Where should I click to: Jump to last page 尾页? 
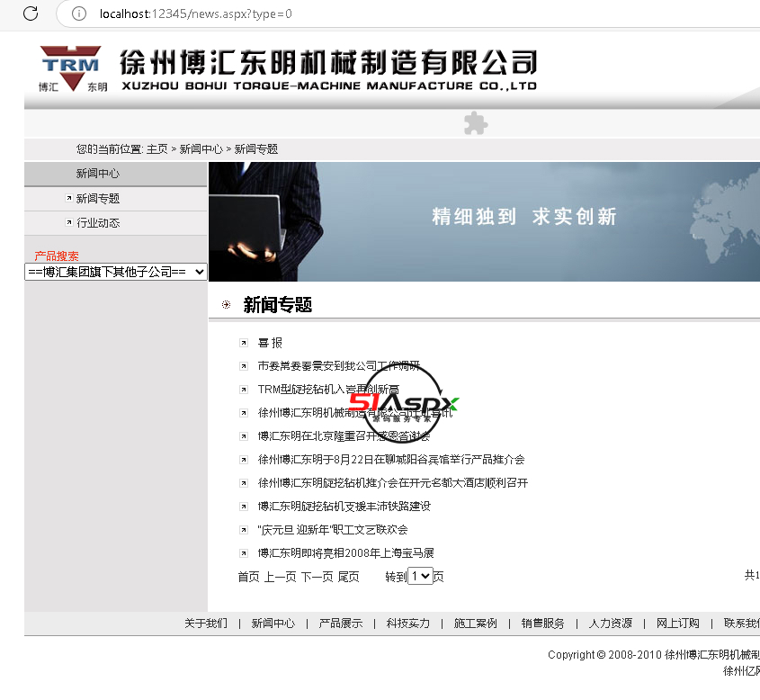coord(348,577)
